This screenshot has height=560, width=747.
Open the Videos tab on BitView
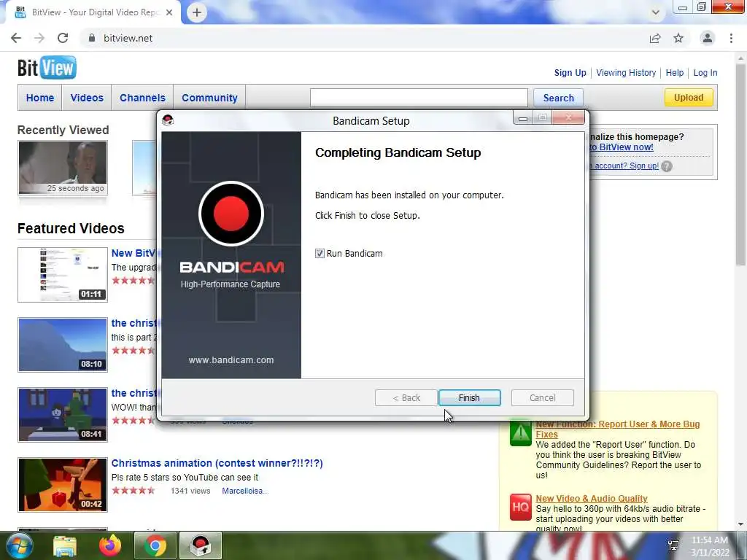[87, 98]
